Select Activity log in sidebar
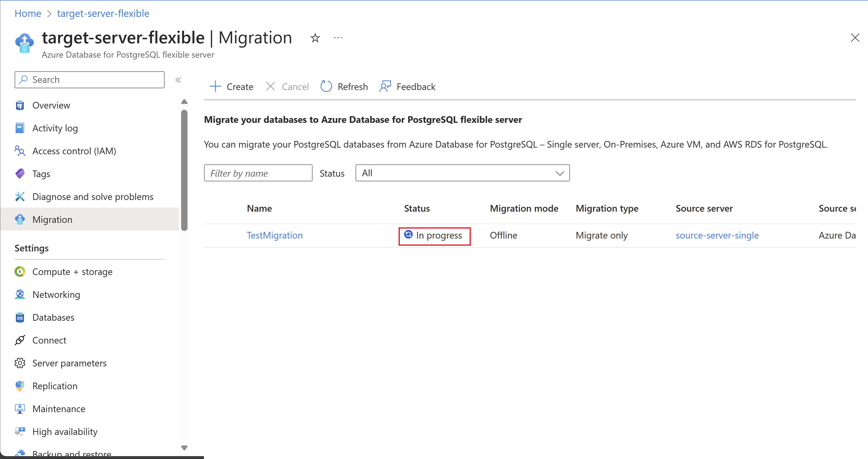Image resolution: width=868 pixels, height=459 pixels. [x=55, y=128]
